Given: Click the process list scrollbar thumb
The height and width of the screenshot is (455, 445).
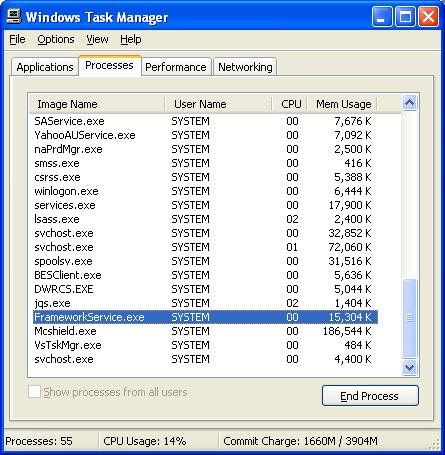Looking at the screenshot, I should (x=409, y=318).
